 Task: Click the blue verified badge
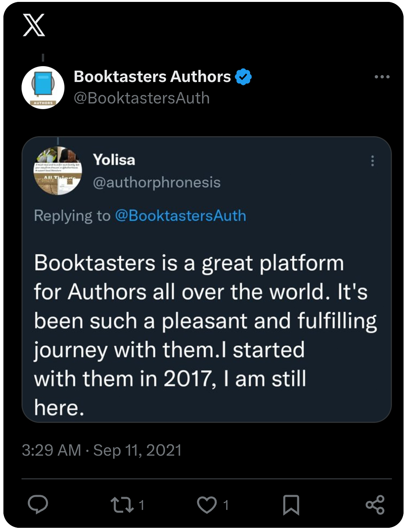point(243,77)
